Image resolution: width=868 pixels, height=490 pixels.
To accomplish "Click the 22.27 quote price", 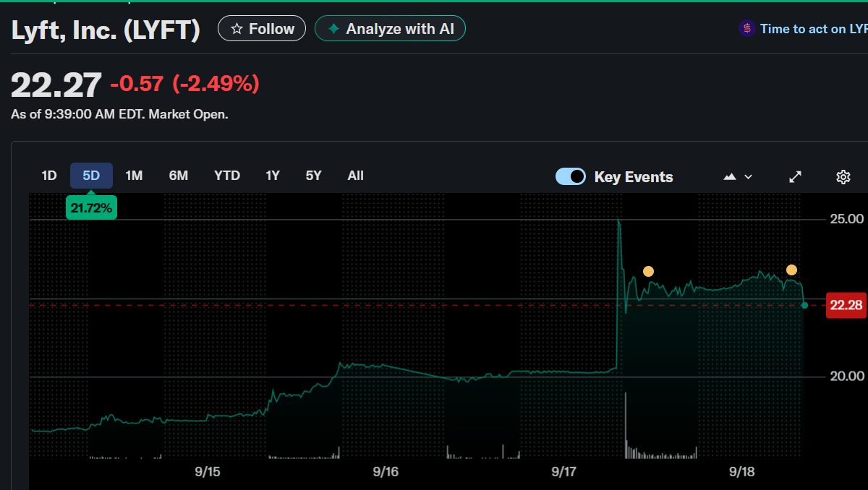I will point(56,85).
